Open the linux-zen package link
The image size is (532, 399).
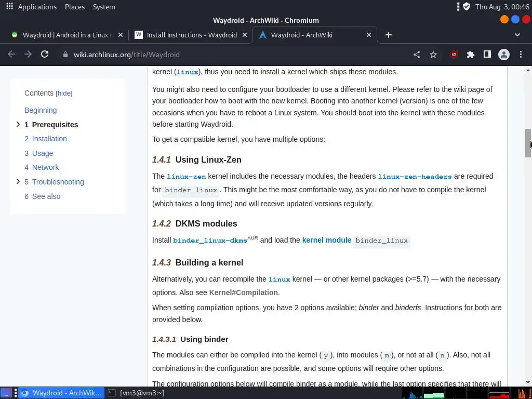point(187,177)
